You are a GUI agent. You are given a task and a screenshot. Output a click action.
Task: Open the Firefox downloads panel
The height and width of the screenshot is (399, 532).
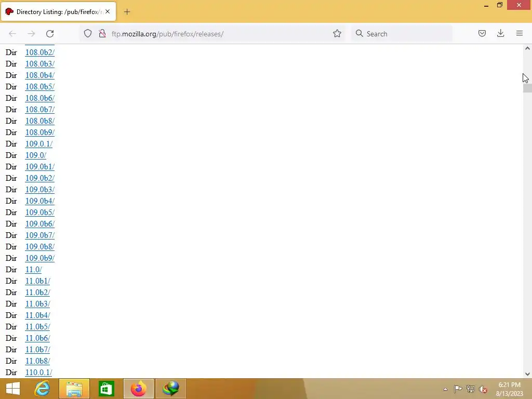[x=500, y=33]
